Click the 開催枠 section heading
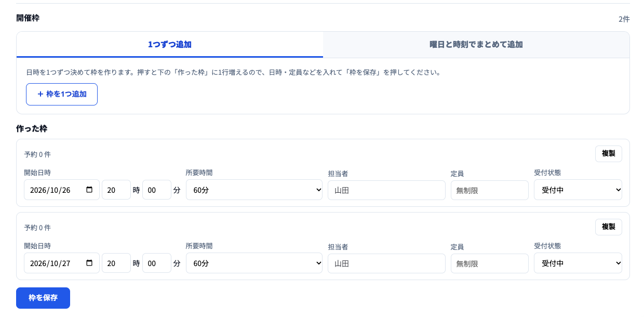Image resolution: width=644 pixels, height=317 pixels. [x=28, y=18]
